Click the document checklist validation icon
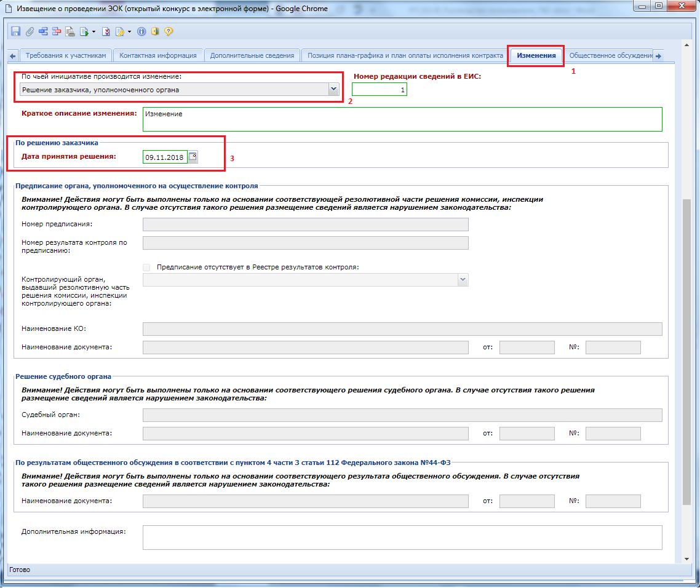Screen dimensions: 700x588 [106, 31]
